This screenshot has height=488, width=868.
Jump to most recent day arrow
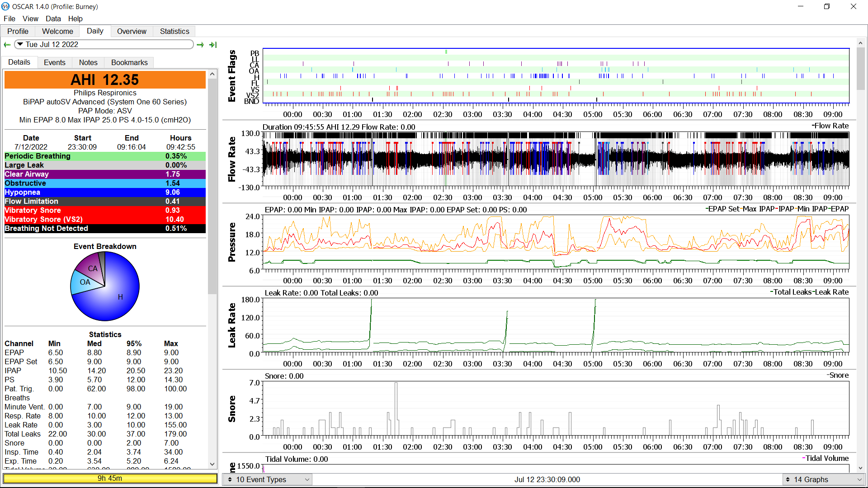click(x=213, y=44)
